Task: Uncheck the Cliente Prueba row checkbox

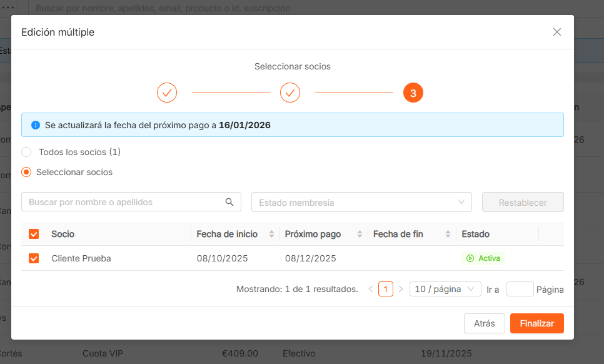Action: (34, 258)
